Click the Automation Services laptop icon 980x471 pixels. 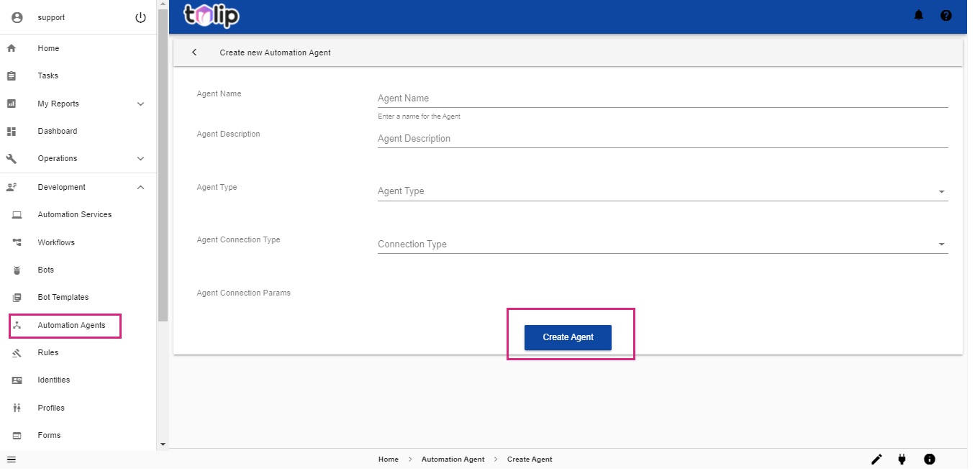click(x=17, y=214)
